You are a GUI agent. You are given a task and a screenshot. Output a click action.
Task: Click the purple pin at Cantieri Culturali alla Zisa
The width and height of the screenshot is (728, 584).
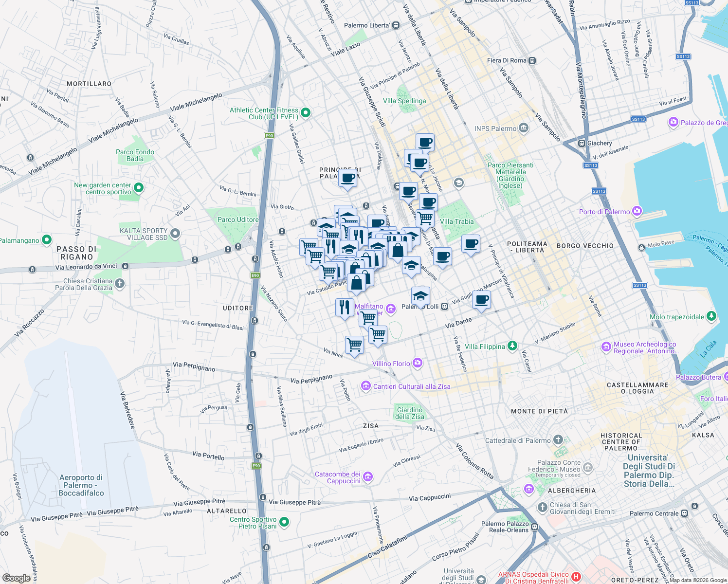(366, 385)
